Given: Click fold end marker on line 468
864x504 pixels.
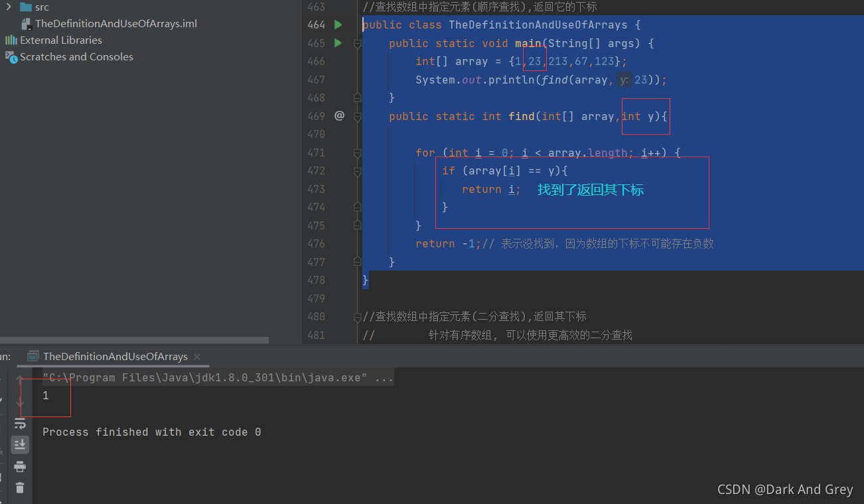Looking at the screenshot, I should (357, 97).
